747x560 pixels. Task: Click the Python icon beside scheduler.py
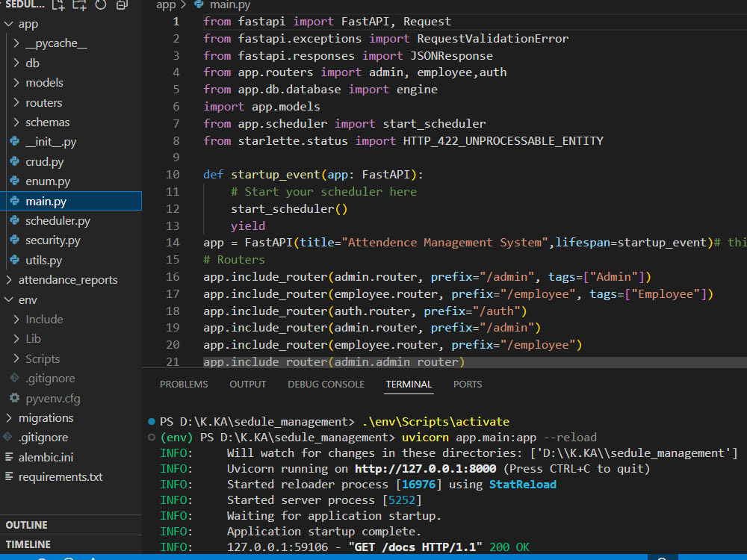coord(15,220)
